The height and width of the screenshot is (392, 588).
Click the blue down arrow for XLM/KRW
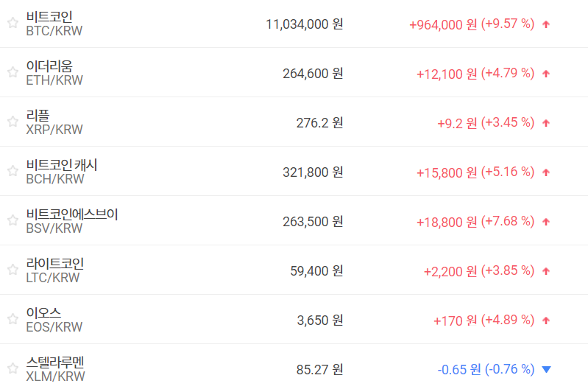(x=546, y=369)
